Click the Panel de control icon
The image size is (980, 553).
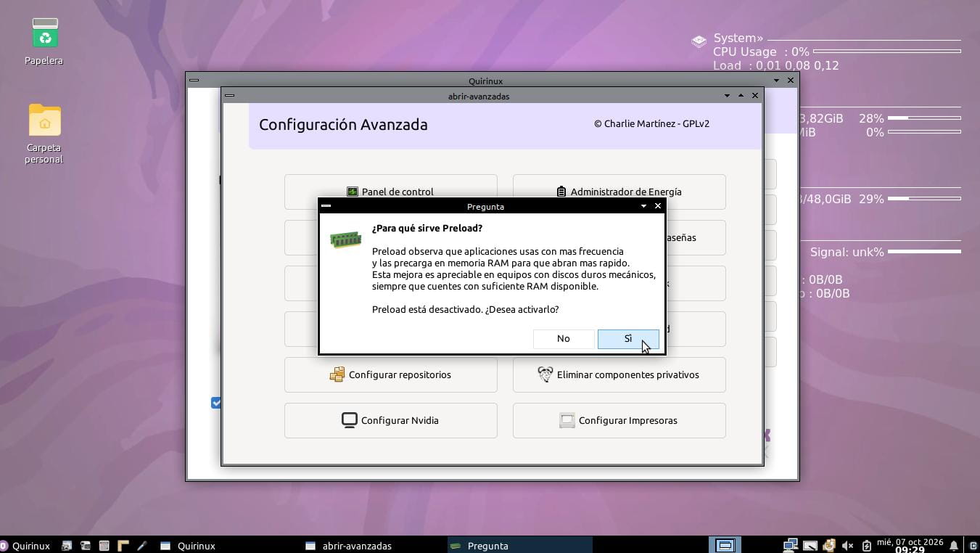click(x=353, y=192)
